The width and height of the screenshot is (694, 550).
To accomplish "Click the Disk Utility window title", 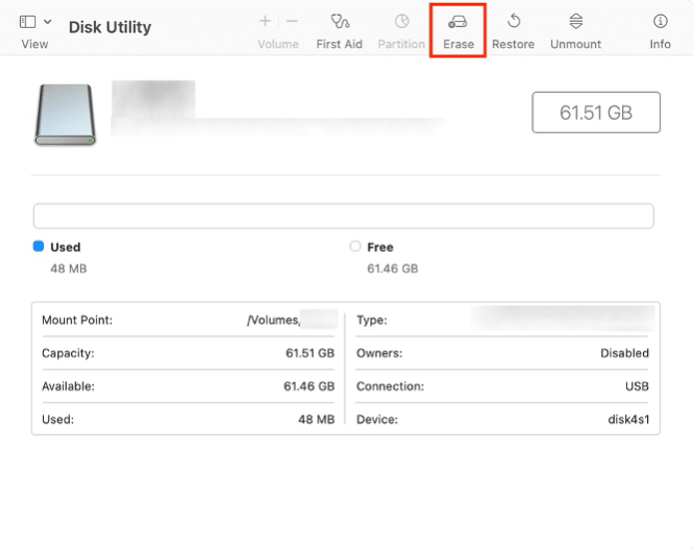I will pyautogui.click(x=110, y=27).
